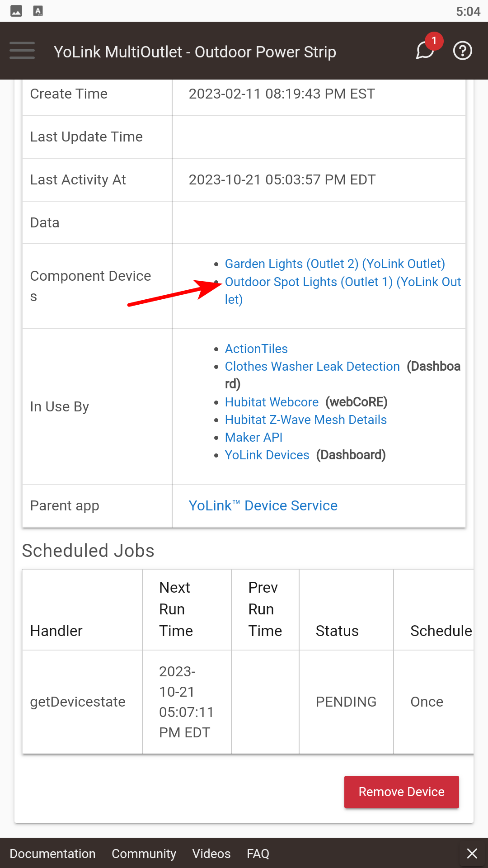488x868 pixels.
Task: Dismiss the footer bar with X icon
Action: (x=472, y=853)
